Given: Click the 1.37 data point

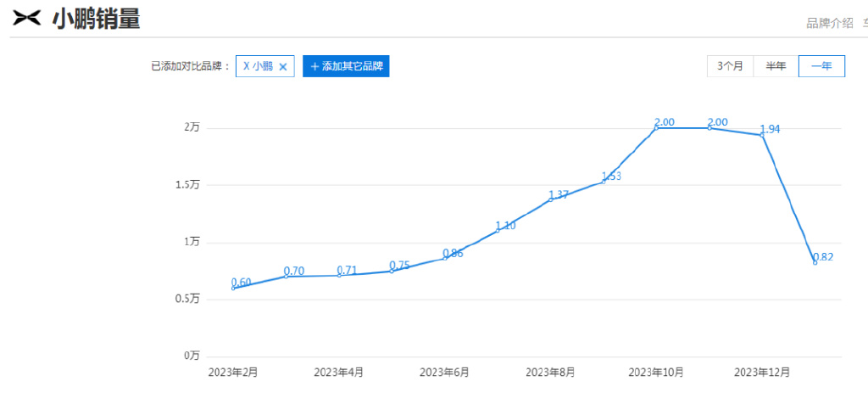Looking at the screenshot, I should [551, 199].
